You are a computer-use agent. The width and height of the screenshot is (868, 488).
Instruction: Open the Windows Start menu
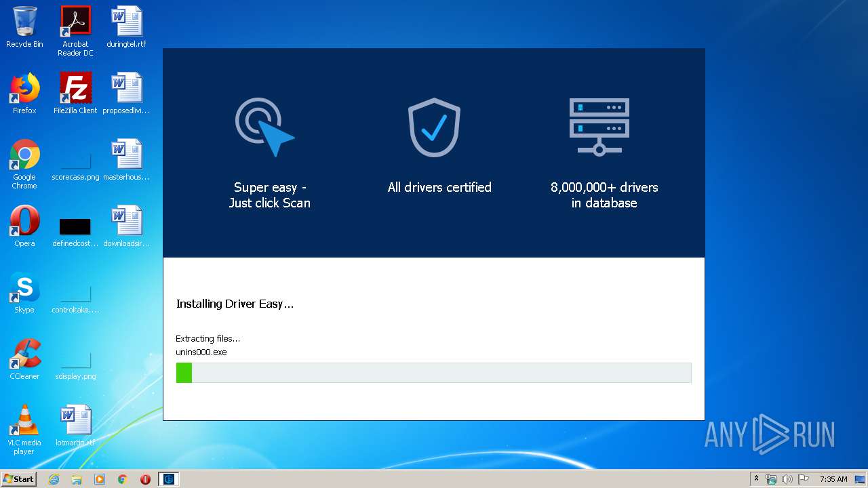tap(19, 479)
